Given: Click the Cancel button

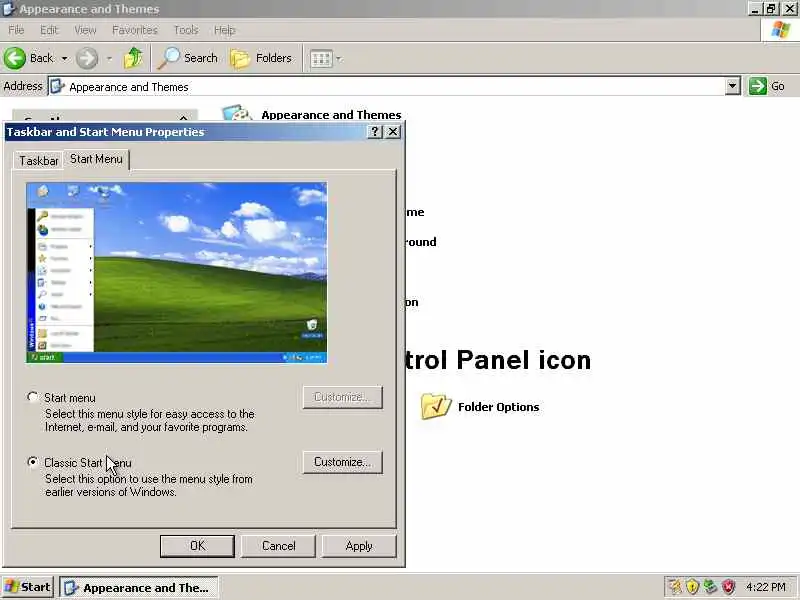Looking at the screenshot, I should click(279, 546).
